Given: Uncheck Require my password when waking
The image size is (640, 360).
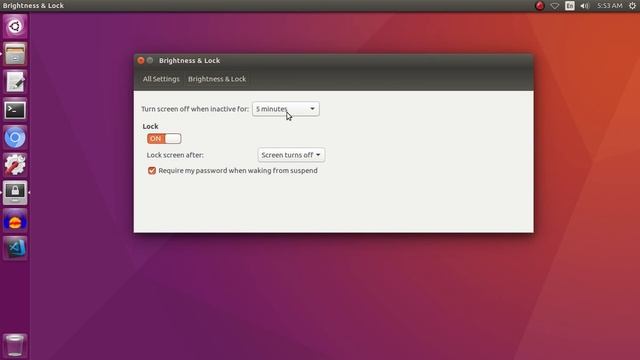Looking at the screenshot, I should (x=152, y=171).
